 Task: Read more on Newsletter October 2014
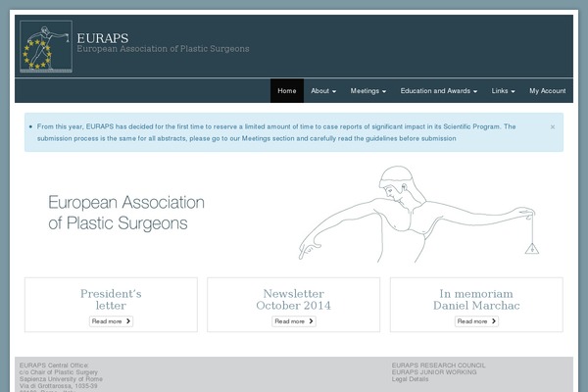[294, 321]
